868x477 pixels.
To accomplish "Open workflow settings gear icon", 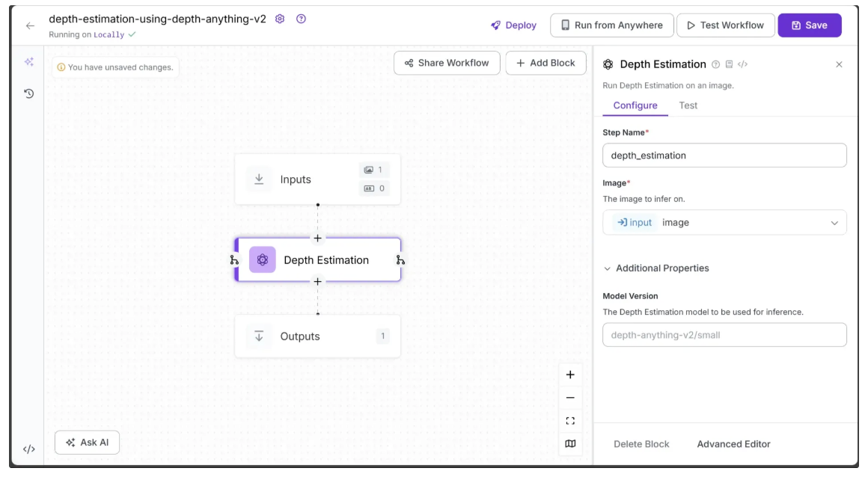I will point(280,19).
